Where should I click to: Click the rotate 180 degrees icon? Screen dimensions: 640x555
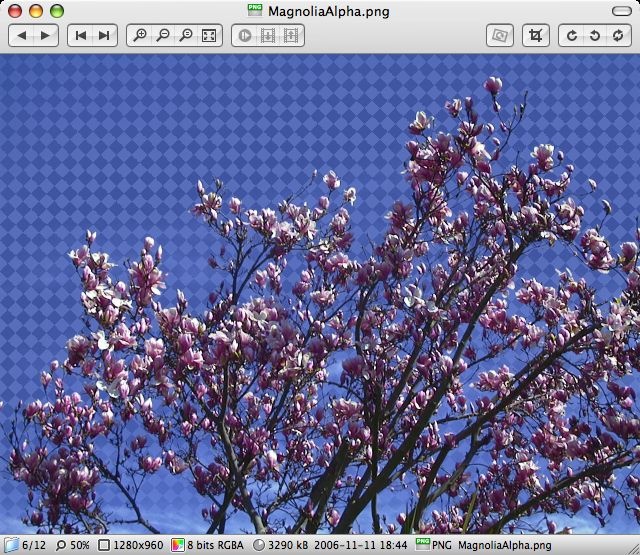[618, 36]
